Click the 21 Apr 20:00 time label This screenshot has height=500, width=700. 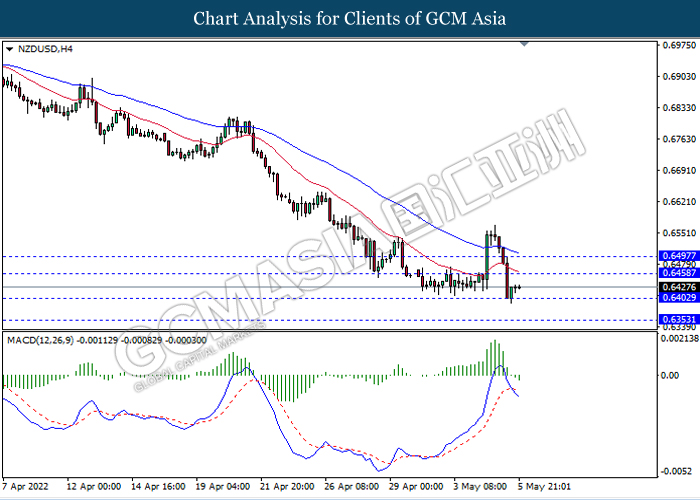[288, 486]
